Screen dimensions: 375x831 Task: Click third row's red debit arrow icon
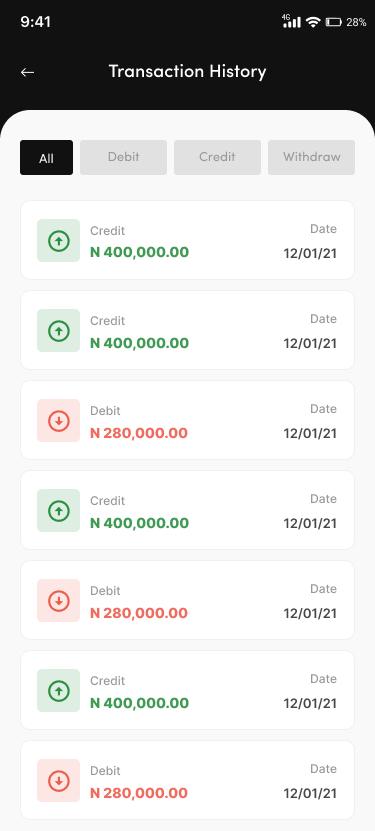tap(58, 421)
